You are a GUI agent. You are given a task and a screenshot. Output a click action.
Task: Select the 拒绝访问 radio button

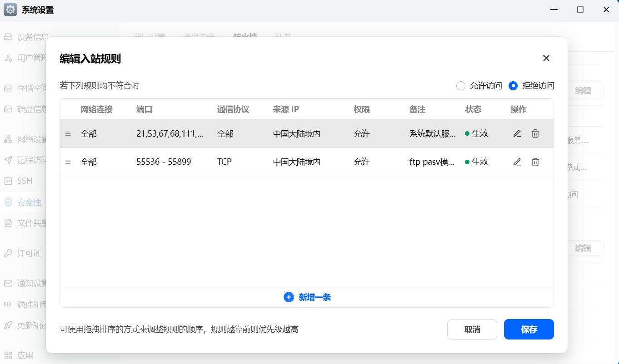[513, 86]
